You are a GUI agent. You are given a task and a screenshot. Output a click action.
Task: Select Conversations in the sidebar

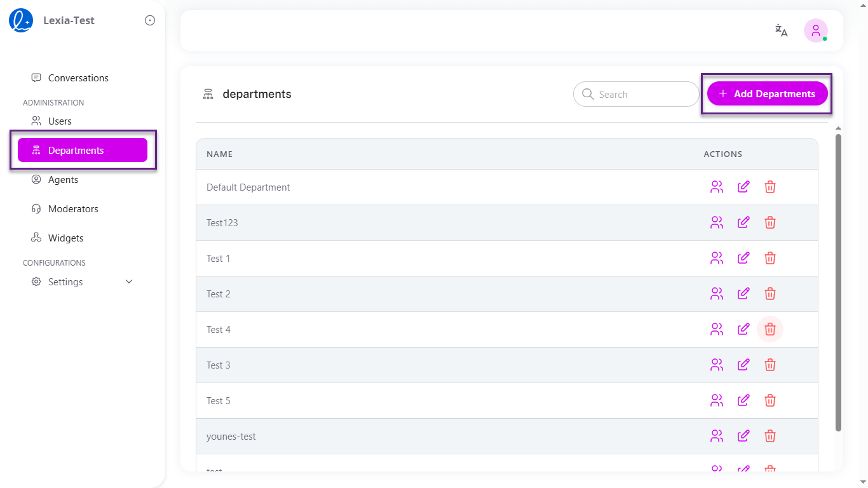[78, 78]
